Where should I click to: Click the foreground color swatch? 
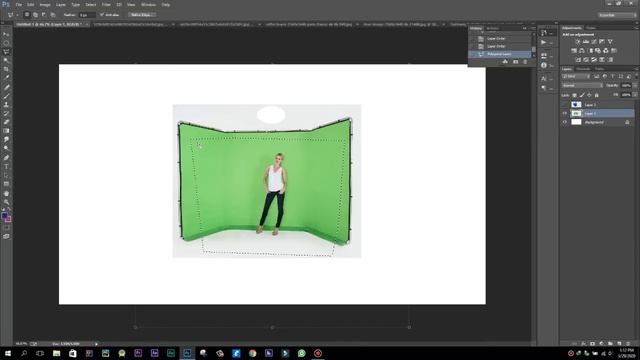[4, 216]
